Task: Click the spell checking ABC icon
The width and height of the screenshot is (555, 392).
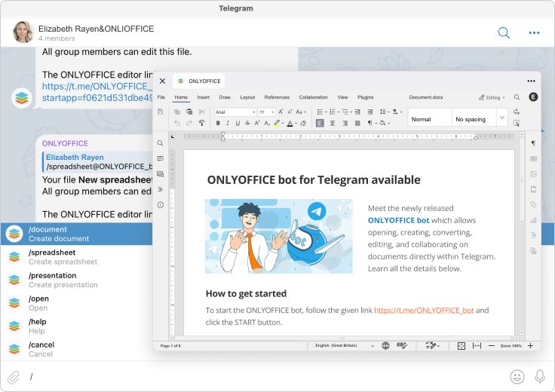Action: [x=401, y=346]
